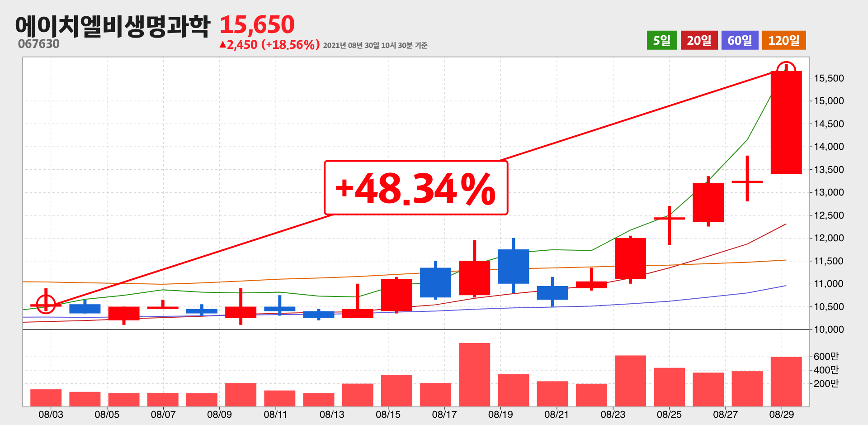Click the 14,500 price axis label
868x425 pixels.
[829, 124]
